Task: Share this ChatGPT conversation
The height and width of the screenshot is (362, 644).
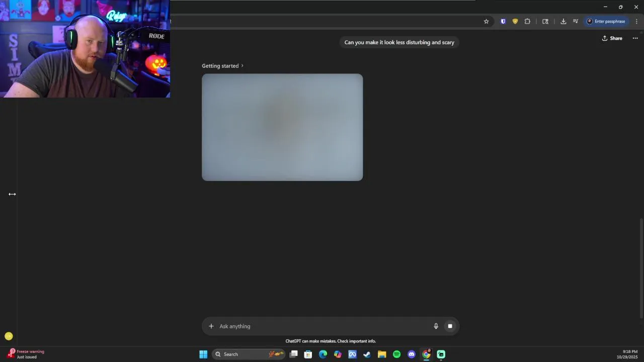Action: [x=612, y=38]
